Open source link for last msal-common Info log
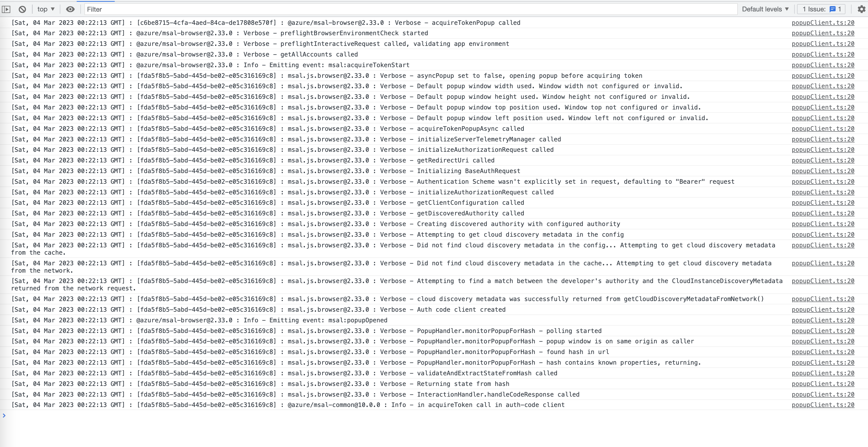Viewport: 868px width, 447px height. coord(823,405)
